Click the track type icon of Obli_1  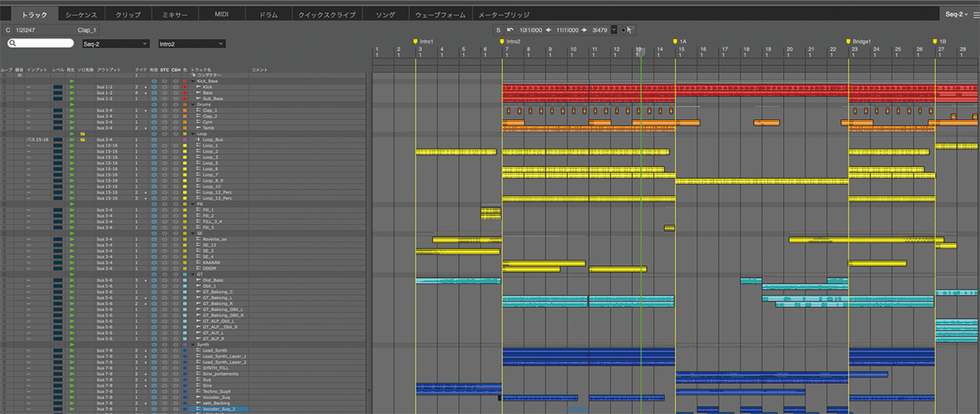click(x=198, y=286)
